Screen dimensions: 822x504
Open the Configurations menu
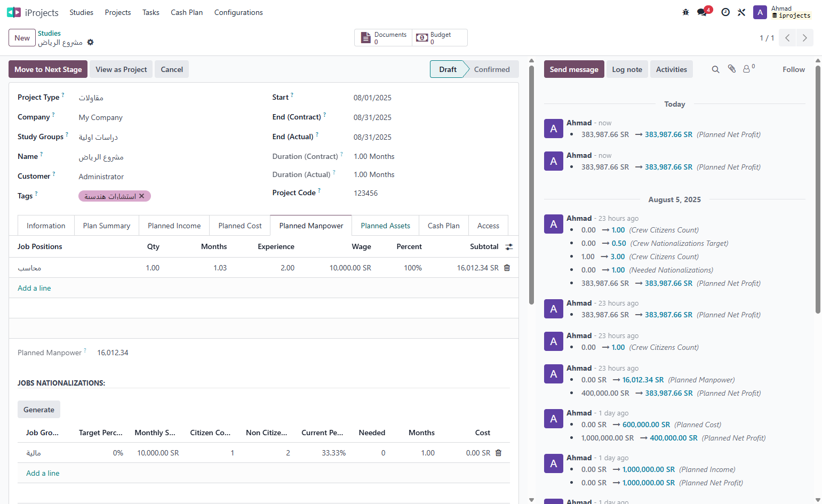click(x=238, y=12)
